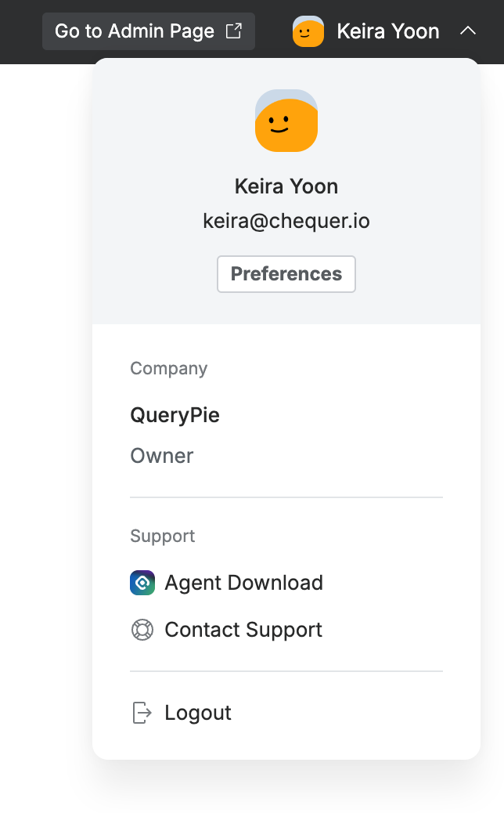Click the Owner role label

pos(162,456)
